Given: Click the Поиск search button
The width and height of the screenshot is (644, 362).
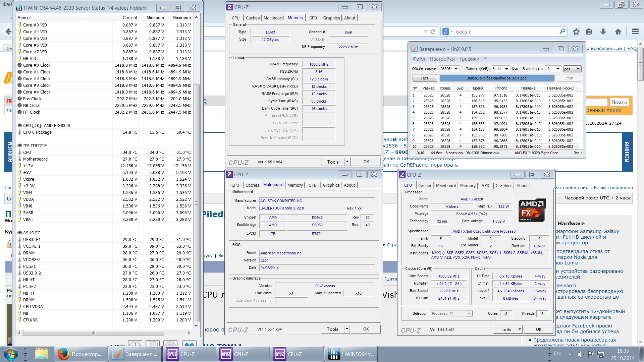Looking at the screenshot, I should pyautogui.click(x=619, y=103).
